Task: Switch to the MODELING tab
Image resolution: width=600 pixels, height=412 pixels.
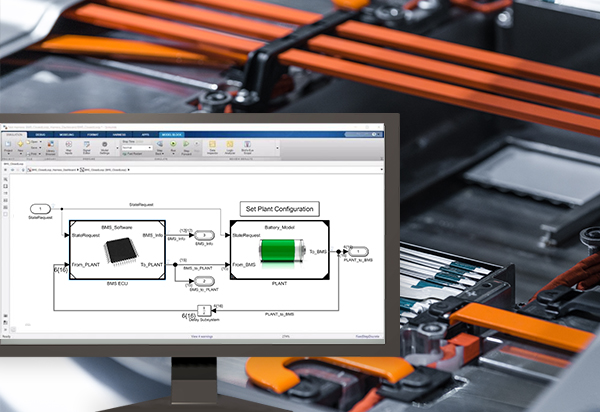Action: [65, 133]
